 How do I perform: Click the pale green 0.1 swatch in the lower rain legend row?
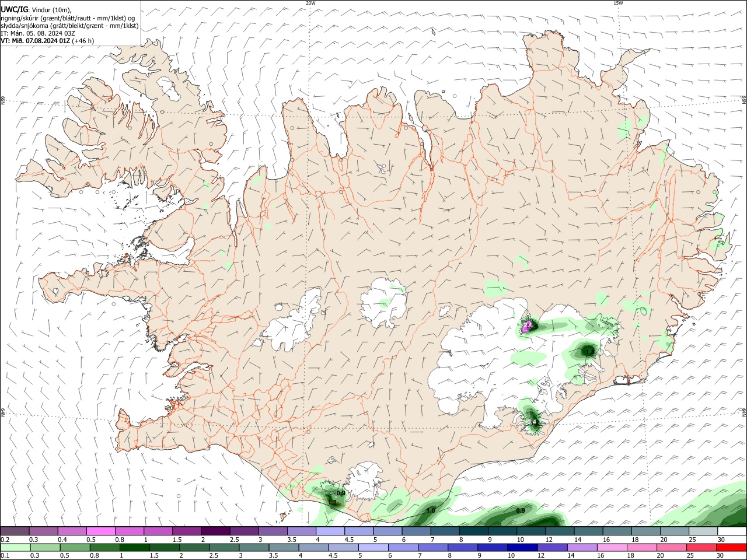(x=15, y=547)
